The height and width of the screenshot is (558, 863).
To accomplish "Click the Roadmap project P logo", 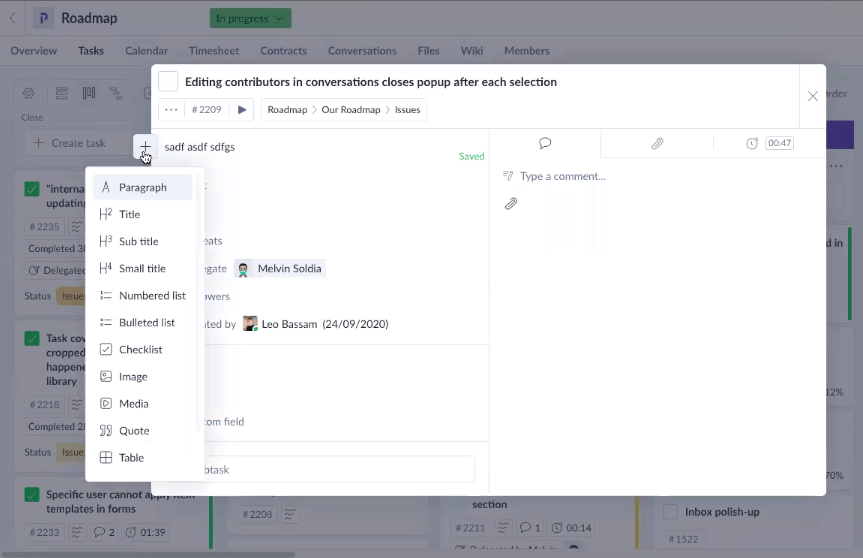I will [x=43, y=18].
